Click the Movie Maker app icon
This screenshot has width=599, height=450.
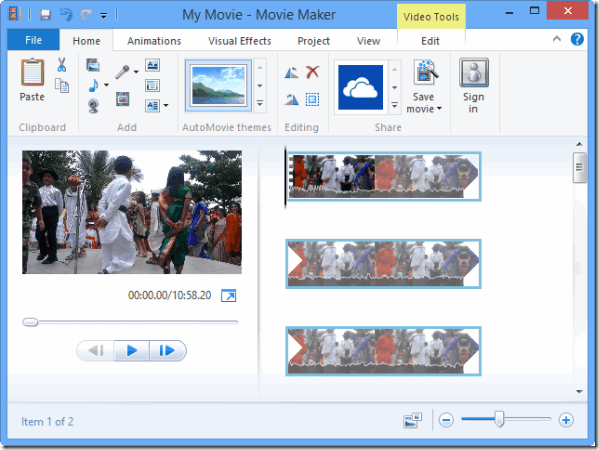tap(15, 15)
